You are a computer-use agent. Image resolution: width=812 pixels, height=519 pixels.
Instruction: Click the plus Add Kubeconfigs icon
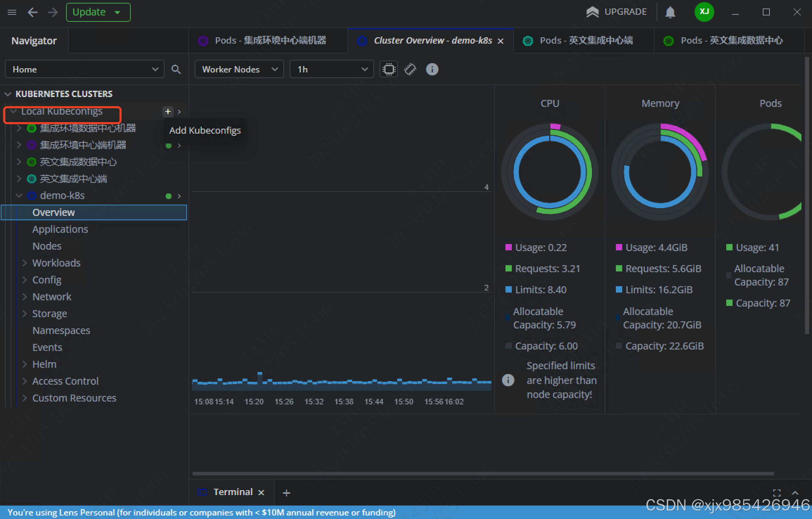[x=168, y=111]
